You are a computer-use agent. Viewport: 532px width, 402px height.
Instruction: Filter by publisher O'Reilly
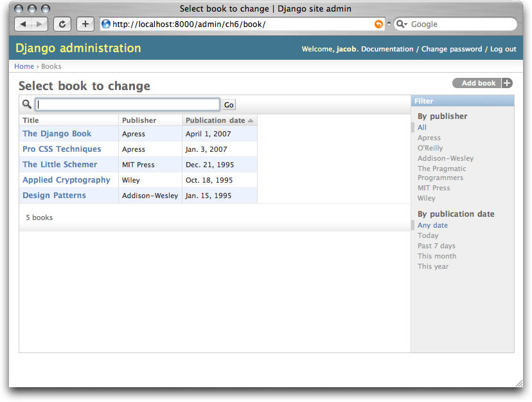pyautogui.click(x=430, y=148)
